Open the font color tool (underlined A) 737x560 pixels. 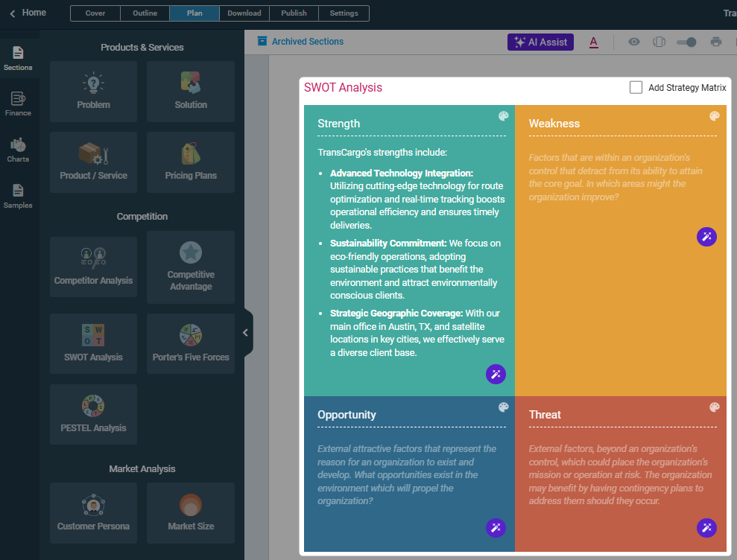tap(594, 42)
